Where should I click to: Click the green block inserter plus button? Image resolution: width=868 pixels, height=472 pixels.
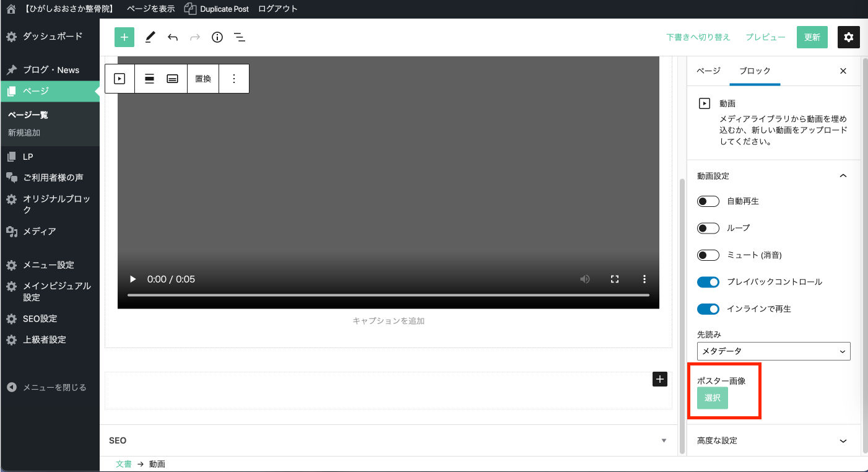tap(124, 37)
